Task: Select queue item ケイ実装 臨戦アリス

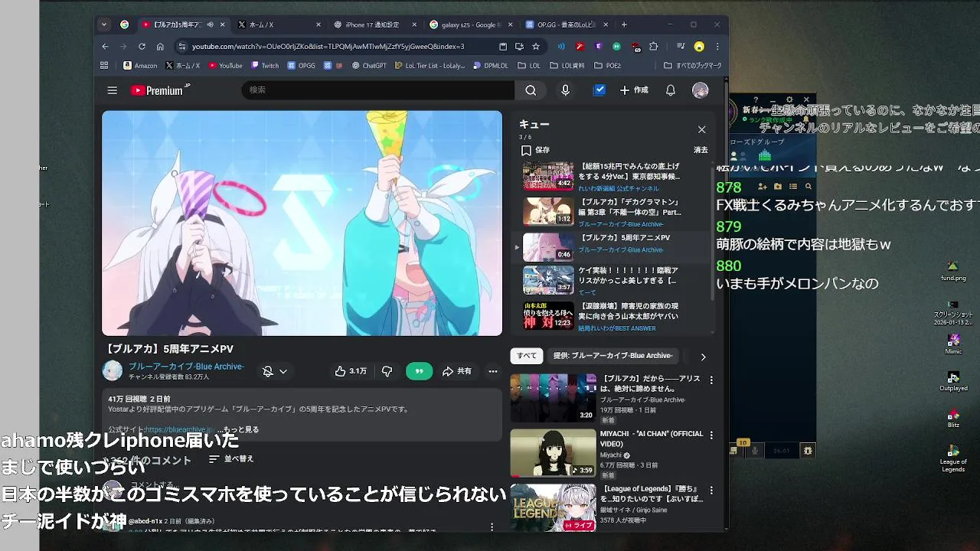Action: [612, 280]
